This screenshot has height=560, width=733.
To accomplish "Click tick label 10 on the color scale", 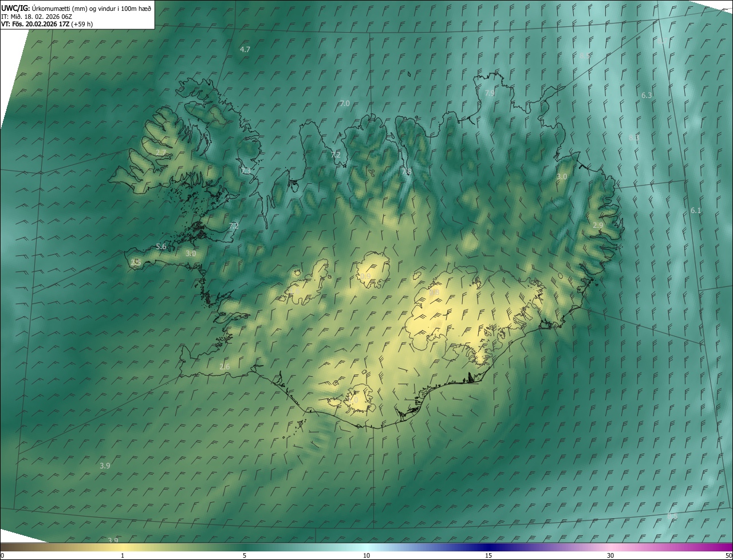I will [366, 556].
